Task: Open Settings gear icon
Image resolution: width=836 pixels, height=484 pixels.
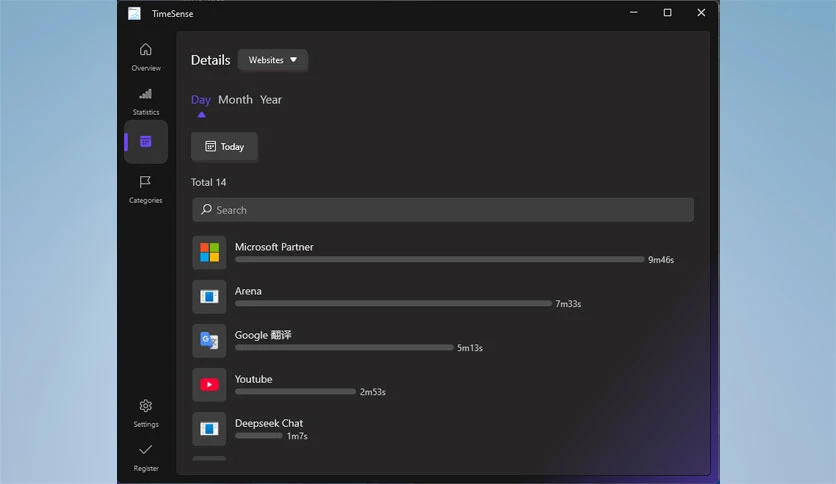Action: (x=146, y=406)
